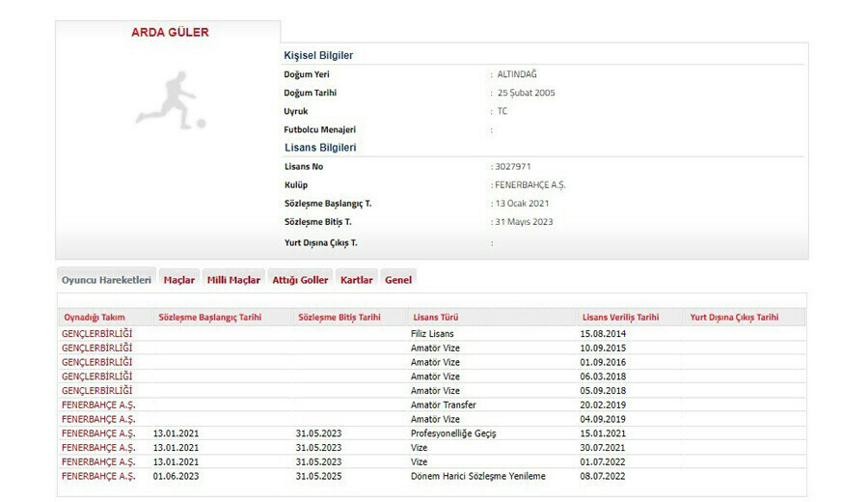Viewport: 868px width, 502px height.
Task: Click the Lisans Türü column header
Action: [x=435, y=317]
